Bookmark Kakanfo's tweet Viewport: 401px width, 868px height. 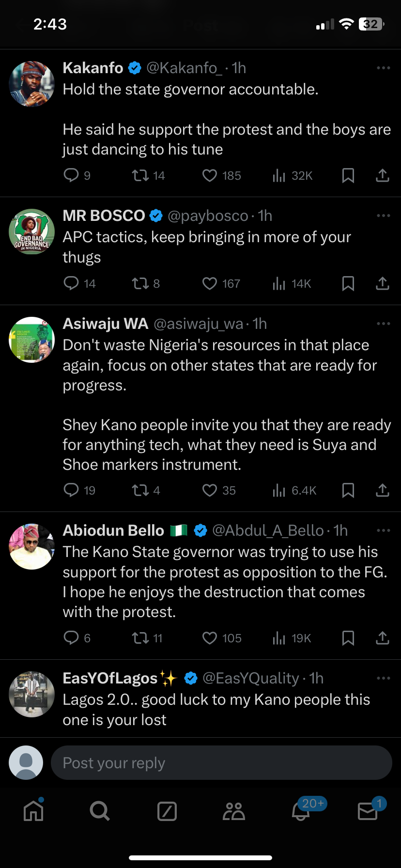tap(348, 175)
